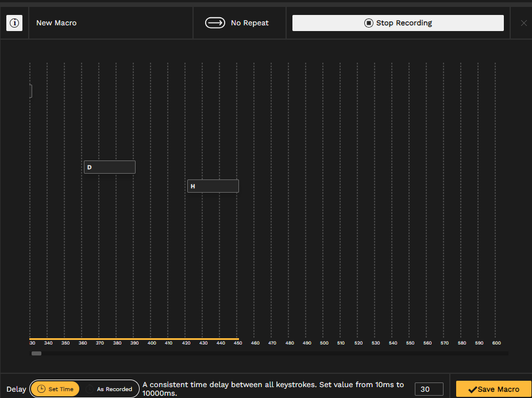The height and width of the screenshot is (398, 532).
Task: Click the 480 timeline tick label
Action: pyautogui.click(x=290, y=343)
